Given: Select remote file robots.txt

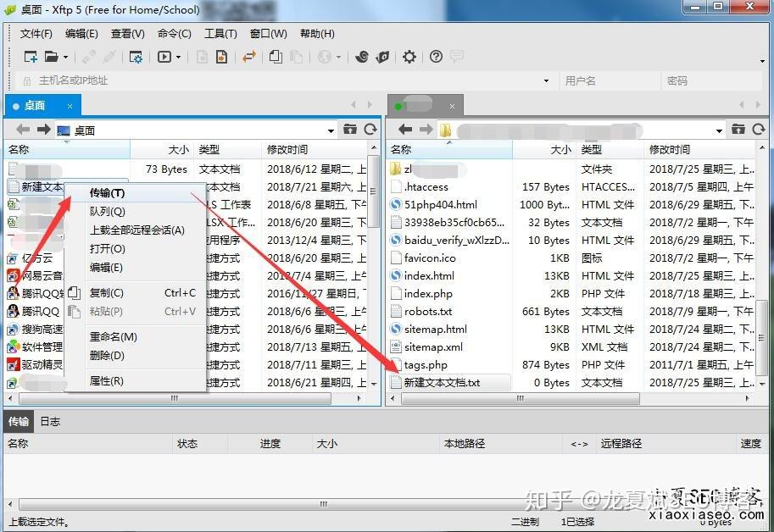Looking at the screenshot, I should 428,312.
